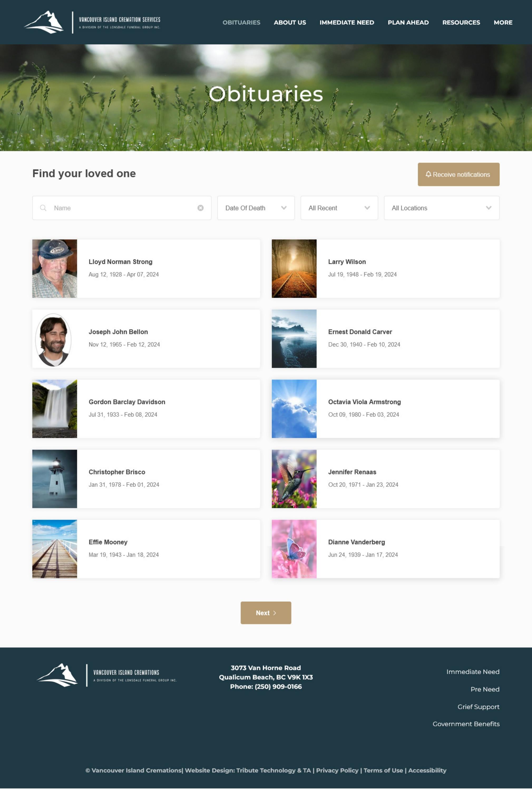
Task: Click the footer Vancouver Island Cremations logo
Action: [106, 675]
